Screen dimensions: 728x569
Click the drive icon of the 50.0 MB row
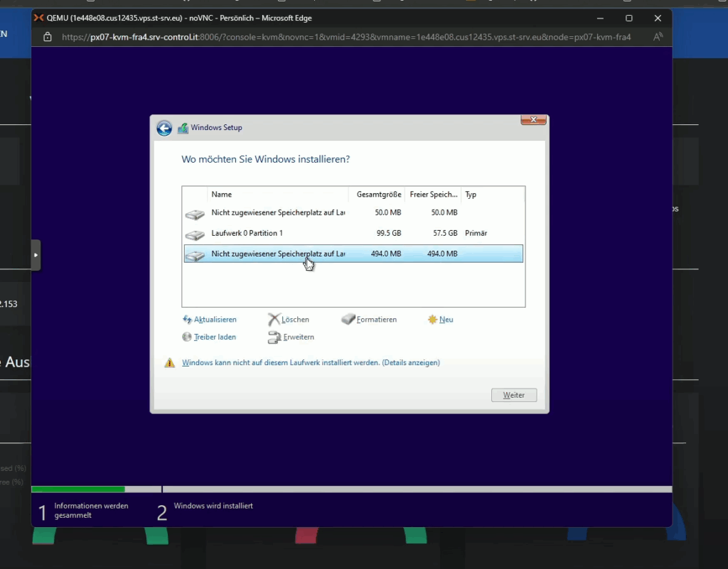(195, 215)
